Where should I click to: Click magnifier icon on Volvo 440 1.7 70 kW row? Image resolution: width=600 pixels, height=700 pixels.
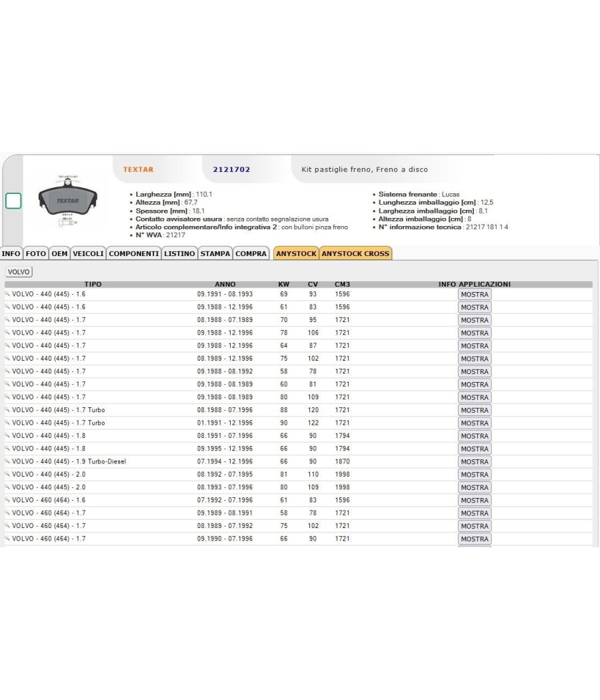click(7, 319)
